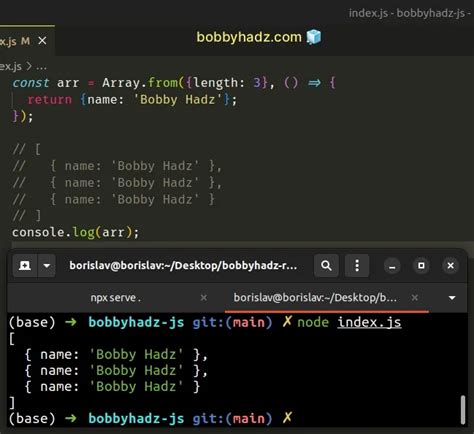
Task: Select the index.js modified editor tab
Action: [27, 41]
